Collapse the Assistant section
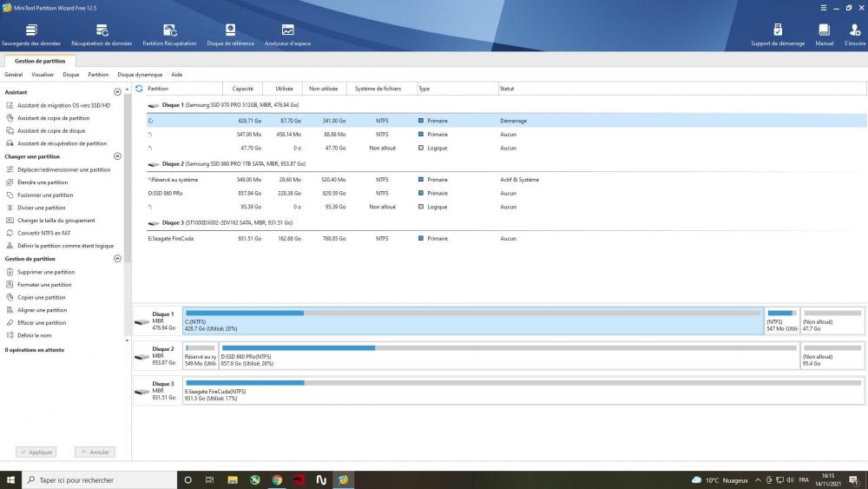The width and height of the screenshot is (868, 489). tap(118, 92)
